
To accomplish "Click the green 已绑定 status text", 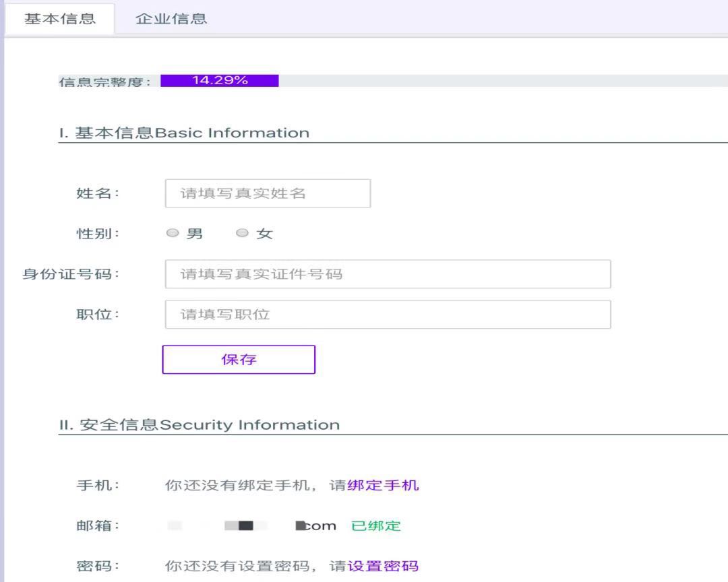I will point(376,526).
